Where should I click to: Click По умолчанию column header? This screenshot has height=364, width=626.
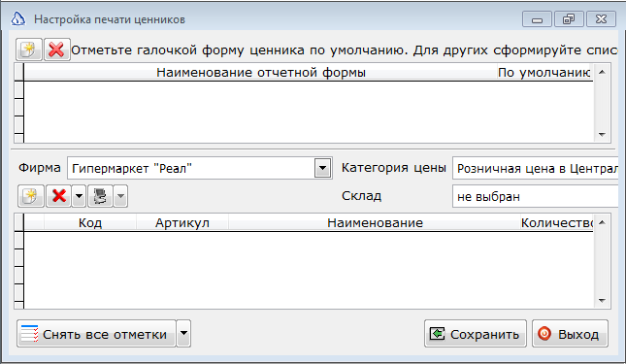(544, 73)
